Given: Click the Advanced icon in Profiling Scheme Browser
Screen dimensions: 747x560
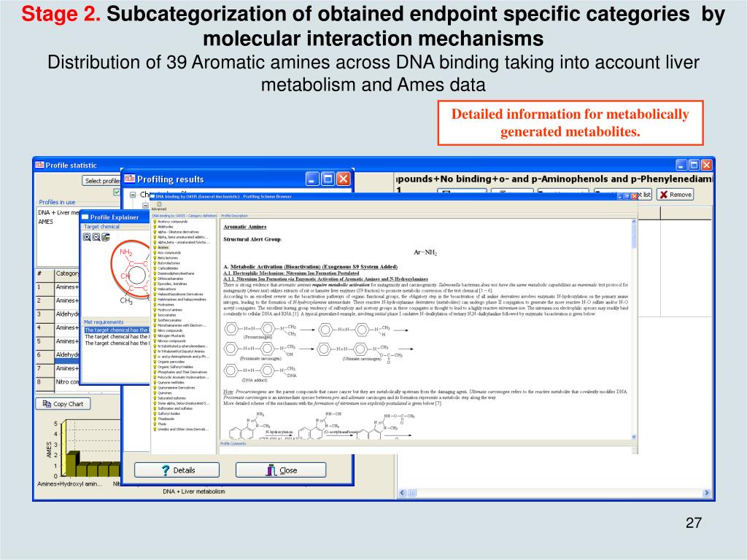Looking at the screenshot, I should click(x=159, y=205).
